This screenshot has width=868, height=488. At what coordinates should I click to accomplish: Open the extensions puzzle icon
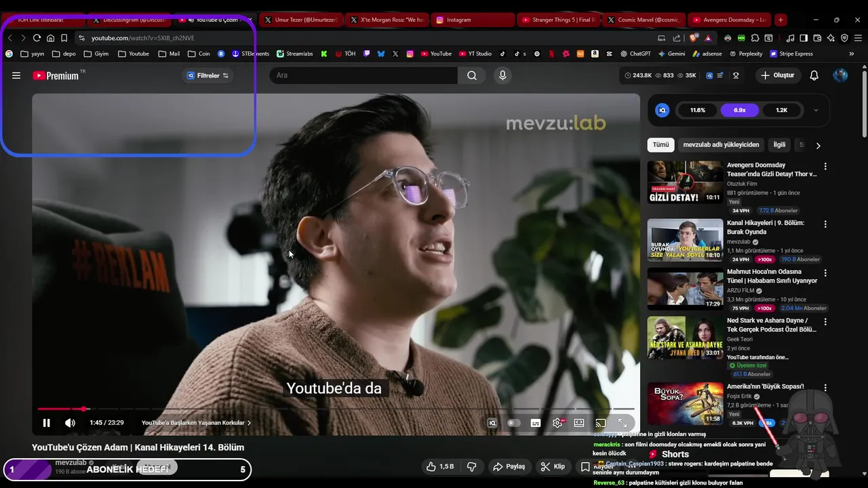point(755,38)
